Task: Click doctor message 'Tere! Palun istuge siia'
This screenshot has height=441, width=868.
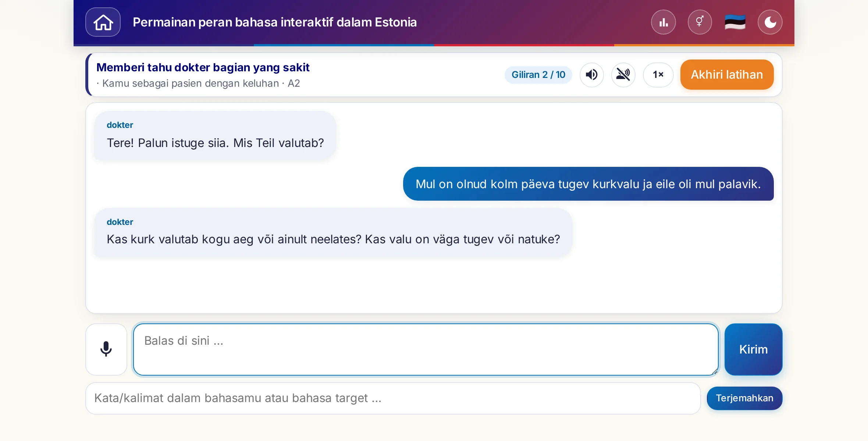Action: tap(215, 136)
